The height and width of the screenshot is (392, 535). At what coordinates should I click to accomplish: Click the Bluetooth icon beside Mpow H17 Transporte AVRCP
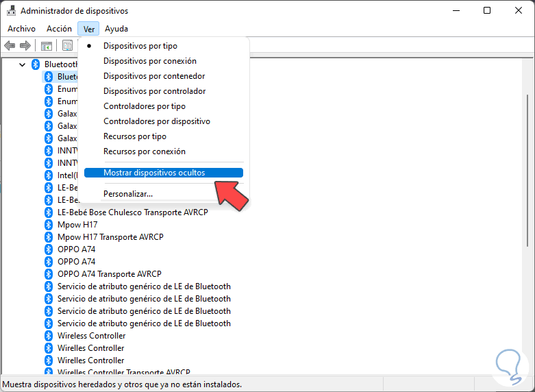pos(49,237)
